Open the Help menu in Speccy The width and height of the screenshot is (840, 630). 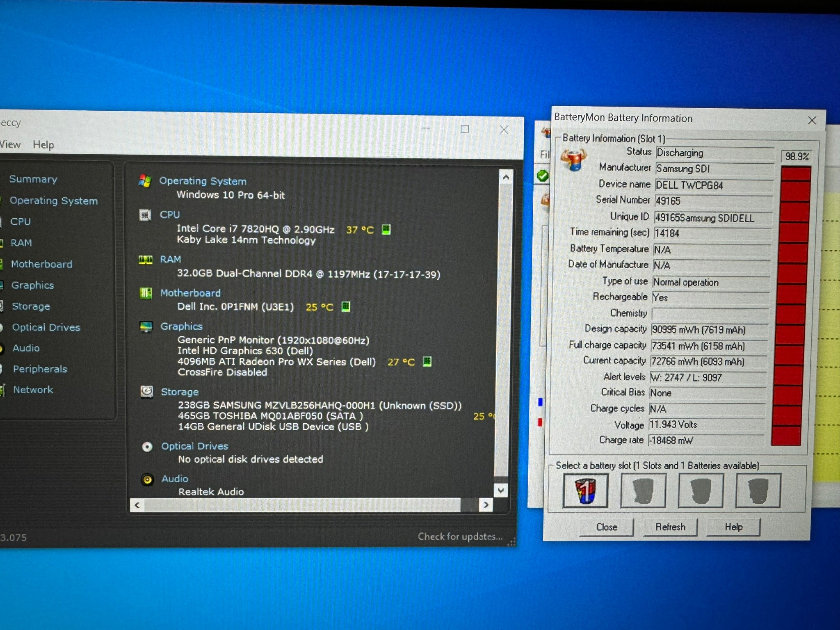[x=43, y=145]
